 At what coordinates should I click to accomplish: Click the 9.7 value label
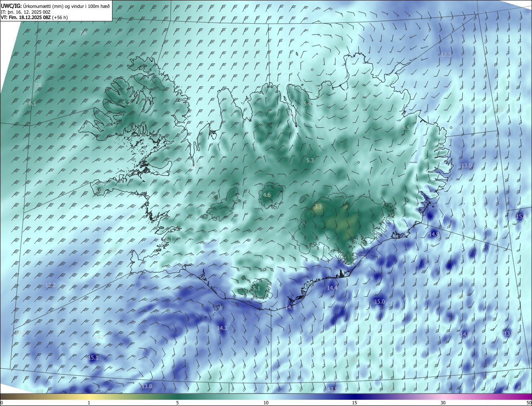100,338
